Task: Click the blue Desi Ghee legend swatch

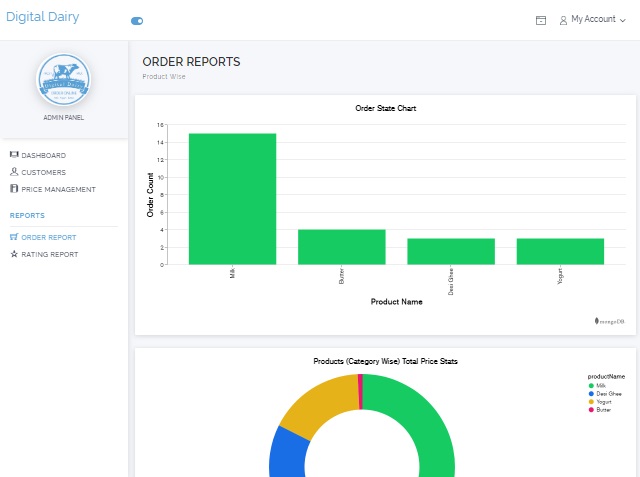Action: coord(591,394)
